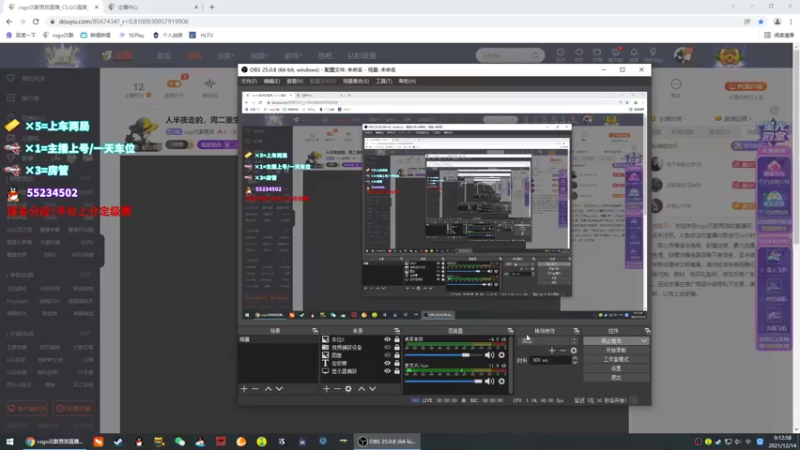Viewport: 800px width, 450px height.
Task: Remove selected scene with minus in Scenes panel
Action: coord(255,389)
